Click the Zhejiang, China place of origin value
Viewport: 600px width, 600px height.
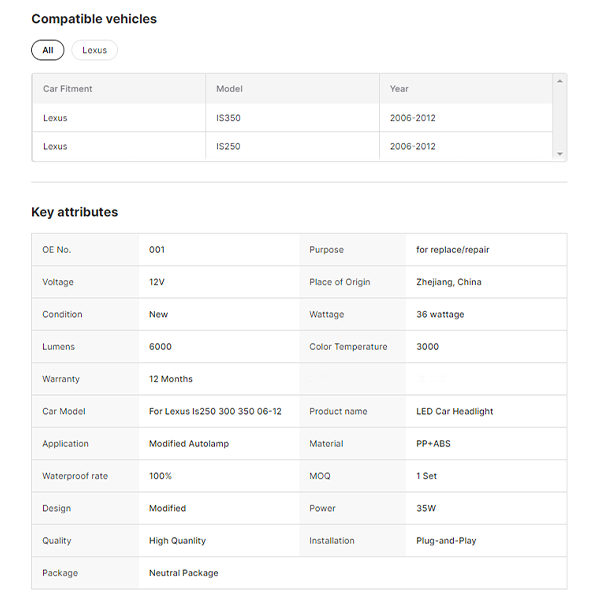point(448,282)
